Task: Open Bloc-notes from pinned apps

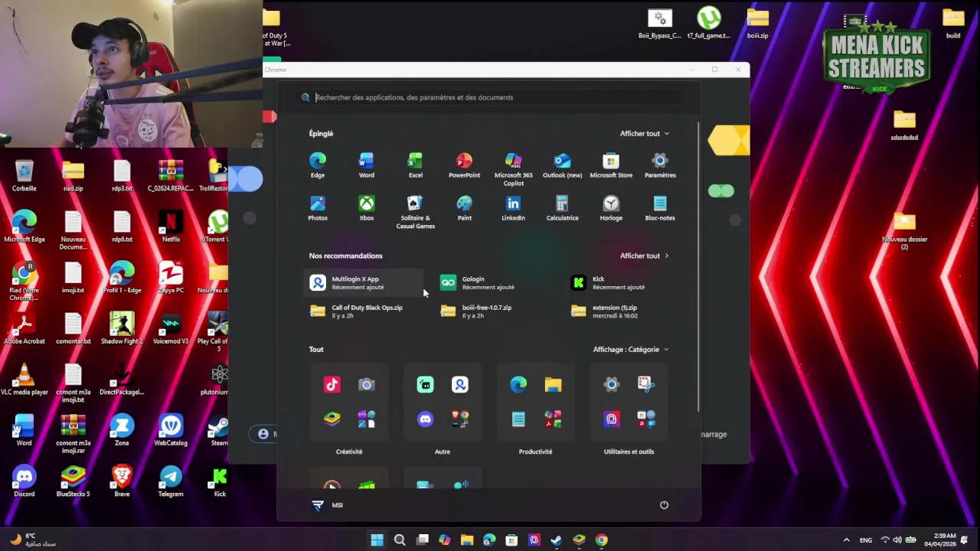Action: tap(660, 208)
